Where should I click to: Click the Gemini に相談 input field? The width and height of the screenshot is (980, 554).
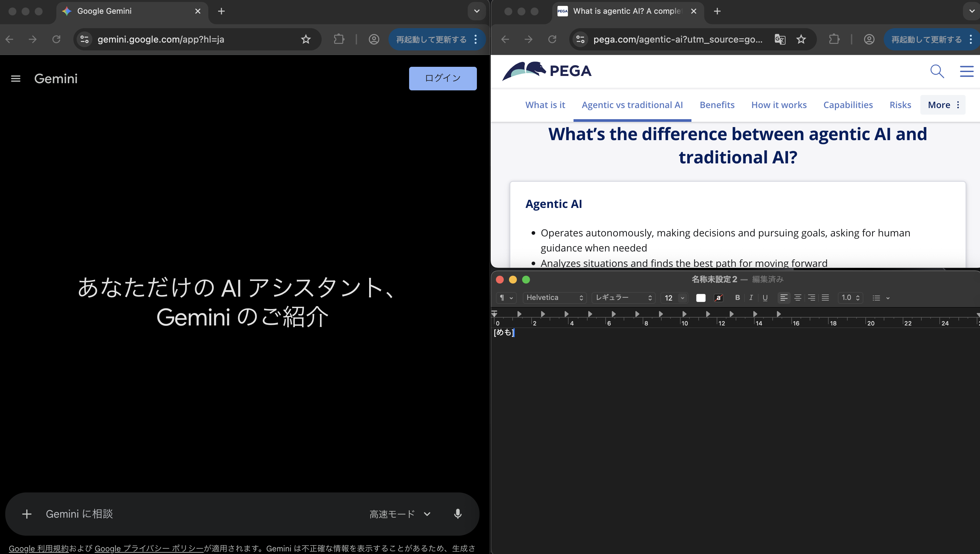152,514
